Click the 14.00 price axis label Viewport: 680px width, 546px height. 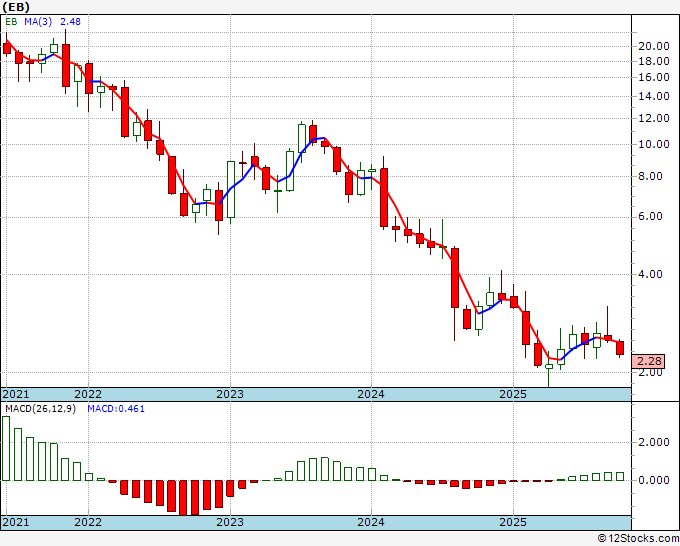(x=654, y=96)
